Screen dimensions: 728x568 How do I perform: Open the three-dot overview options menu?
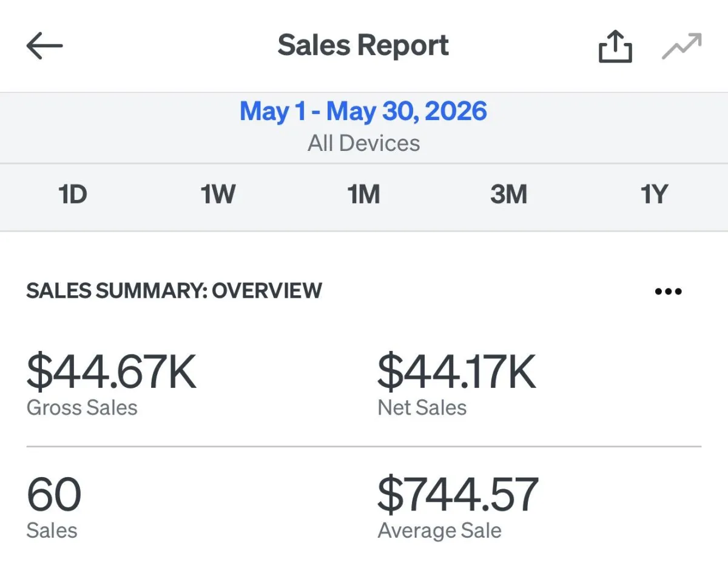coord(669,292)
